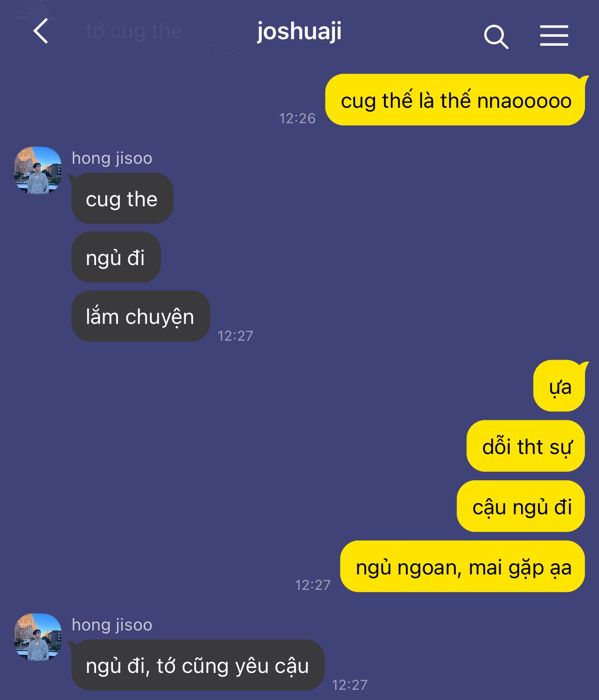Open the hamburger menu icon

(554, 36)
